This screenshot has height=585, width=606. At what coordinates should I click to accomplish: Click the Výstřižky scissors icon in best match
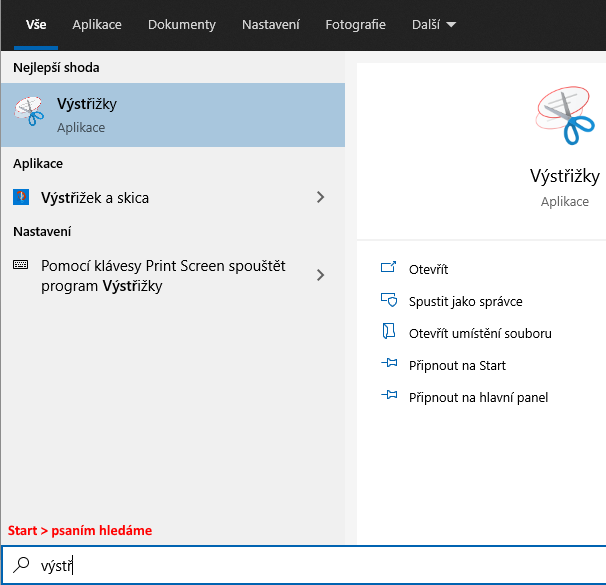point(29,111)
